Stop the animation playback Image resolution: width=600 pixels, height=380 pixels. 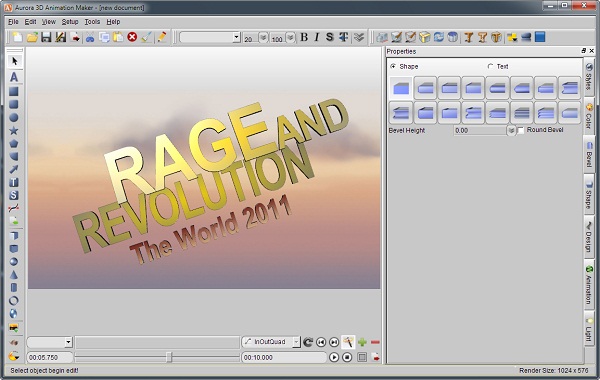tap(347, 357)
